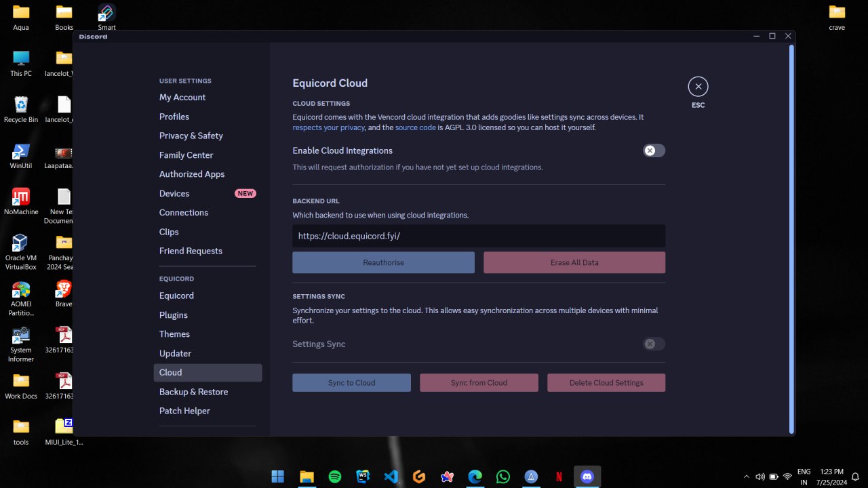Open Friend Requests settings

[x=208, y=251]
